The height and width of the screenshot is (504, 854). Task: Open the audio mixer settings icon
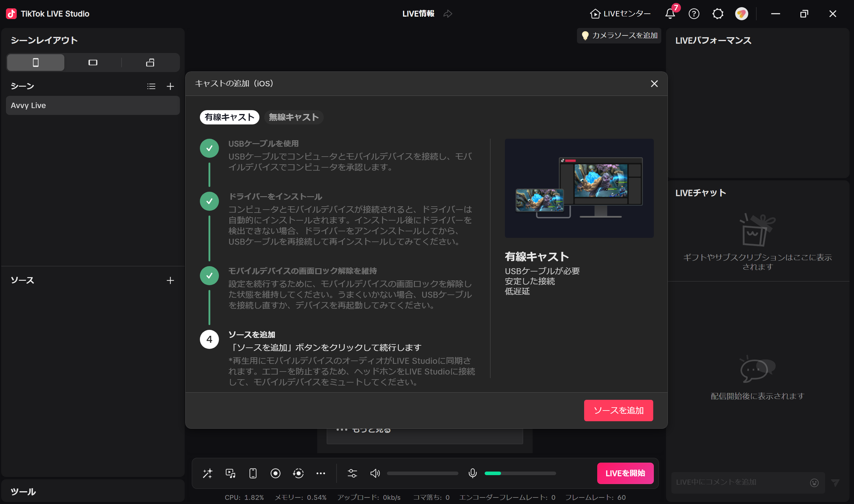(x=352, y=473)
